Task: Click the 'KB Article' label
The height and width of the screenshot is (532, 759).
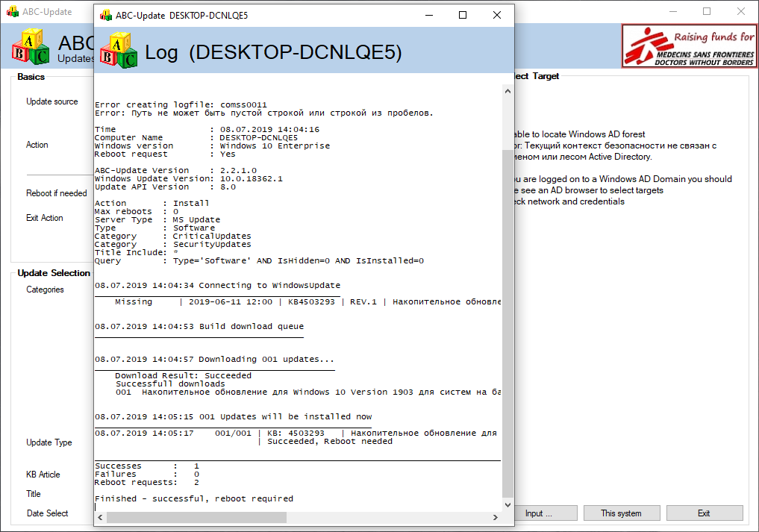Action: [43, 475]
